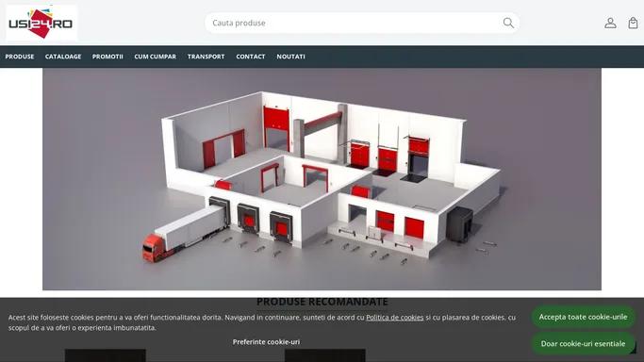This screenshot has height=362, width=644.
Task: Open the user account icon
Action: (x=610, y=23)
